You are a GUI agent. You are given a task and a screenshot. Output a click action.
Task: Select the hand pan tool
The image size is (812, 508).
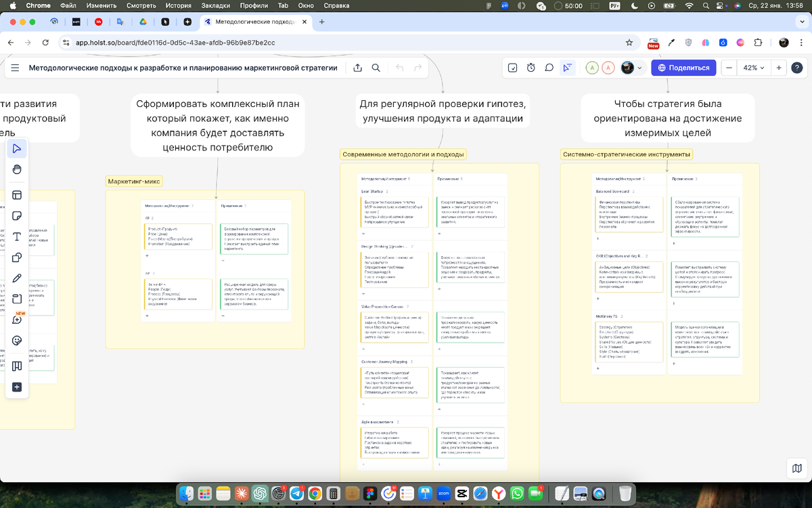point(17,169)
